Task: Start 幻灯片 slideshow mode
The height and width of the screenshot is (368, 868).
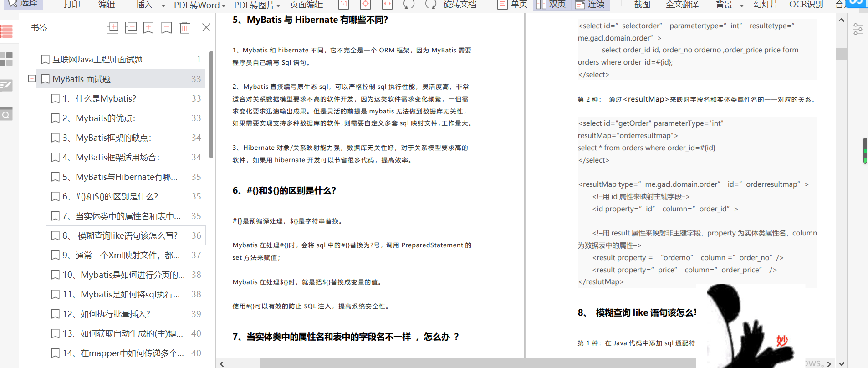Action: click(x=766, y=5)
